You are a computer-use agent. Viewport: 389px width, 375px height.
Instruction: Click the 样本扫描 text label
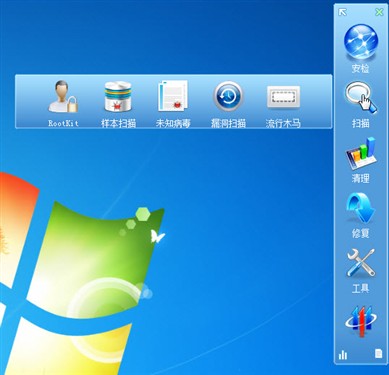[118, 123]
